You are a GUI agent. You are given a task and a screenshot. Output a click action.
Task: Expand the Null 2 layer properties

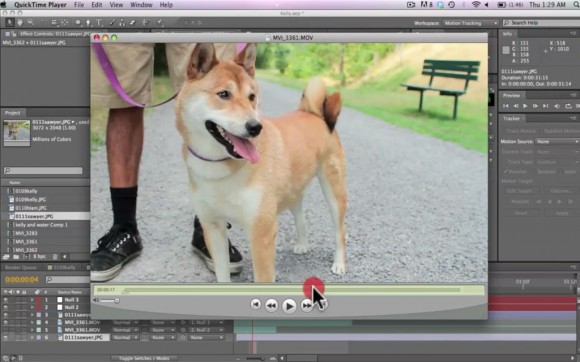[x=32, y=307]
